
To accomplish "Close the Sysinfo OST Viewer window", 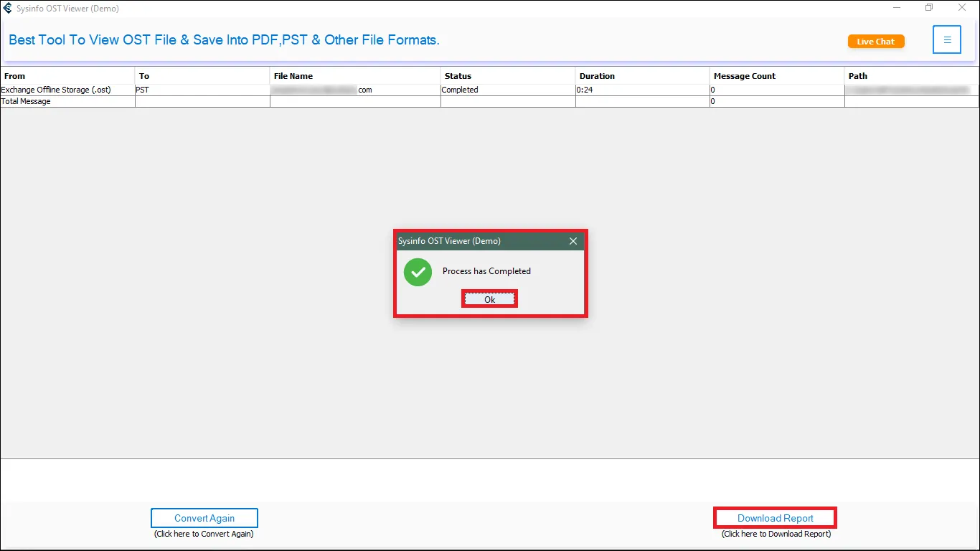I will (x=962, y=8).
